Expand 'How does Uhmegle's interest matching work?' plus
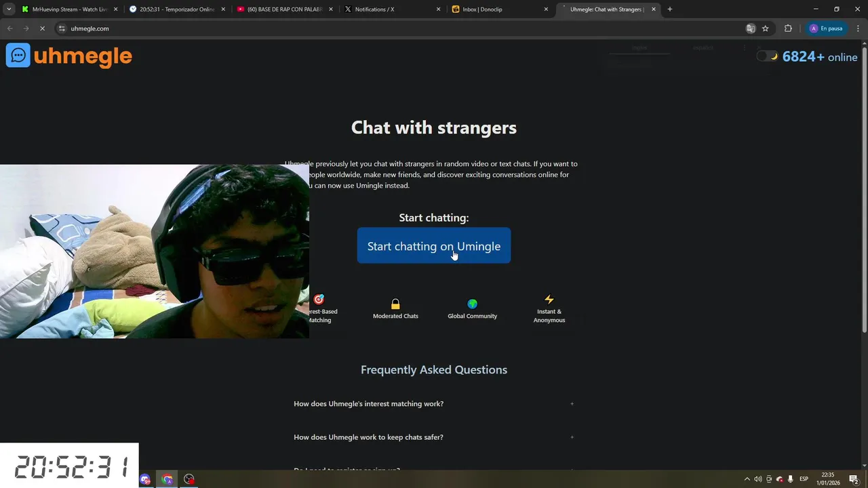 pyautogui.click(x=572, y=404)
